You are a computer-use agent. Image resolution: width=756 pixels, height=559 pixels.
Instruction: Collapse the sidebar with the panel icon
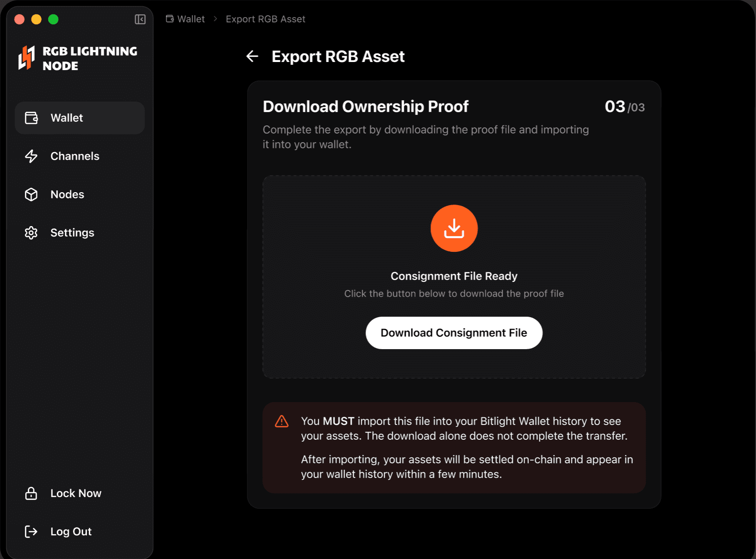point(140,19)
